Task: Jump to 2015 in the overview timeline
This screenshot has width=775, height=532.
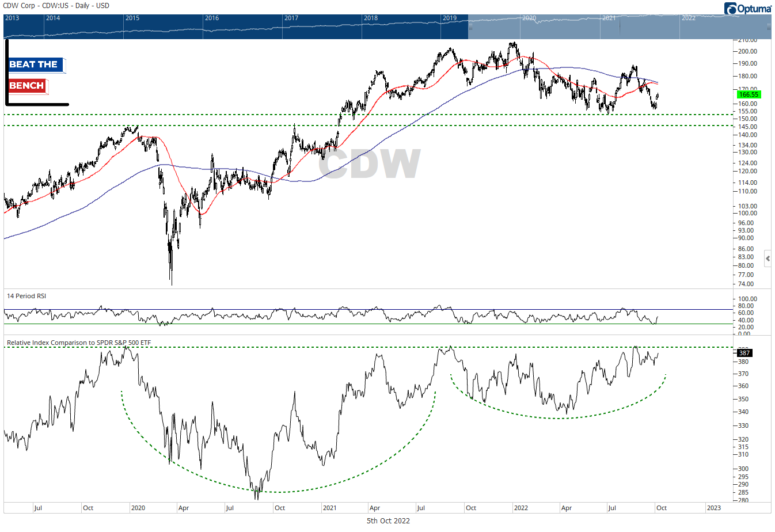Action: pyautogui.click(x=132, y=18)
